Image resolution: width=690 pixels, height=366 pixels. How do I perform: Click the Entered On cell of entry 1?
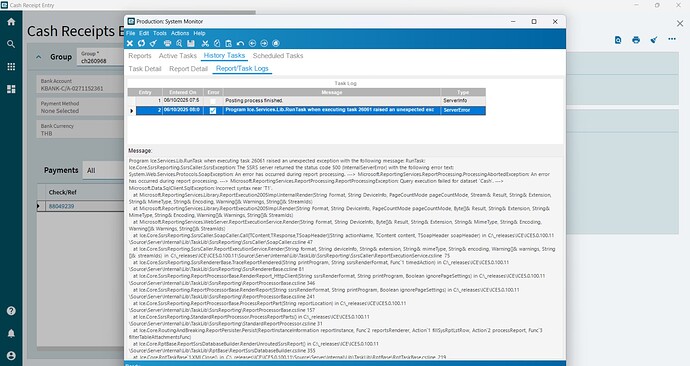[183, 101]
